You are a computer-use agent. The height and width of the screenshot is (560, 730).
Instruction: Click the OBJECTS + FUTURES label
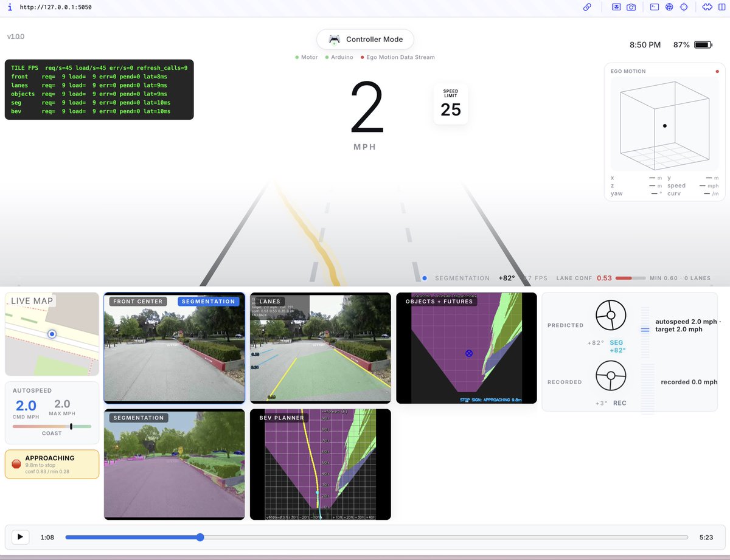(x=439, y=301)
